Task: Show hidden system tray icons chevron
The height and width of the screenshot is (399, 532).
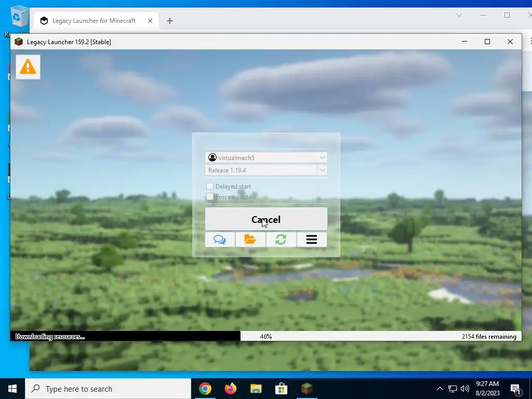Action: click(440, 389)
